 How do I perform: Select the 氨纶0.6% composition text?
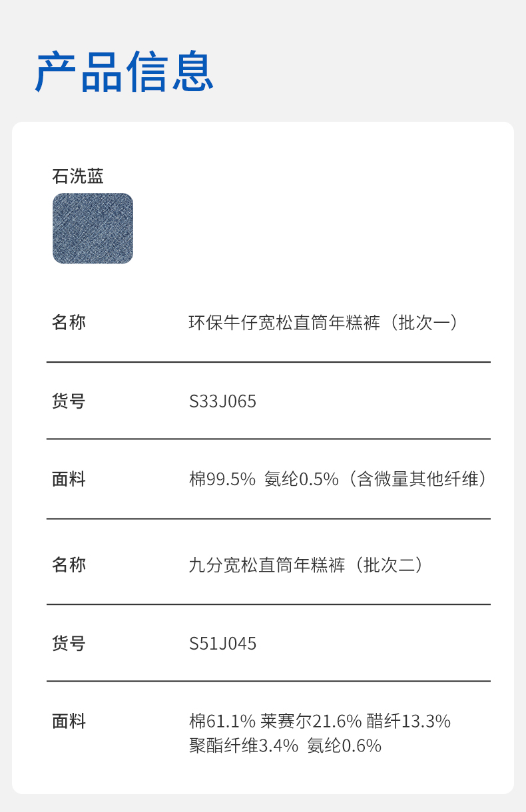[x=344, y=745]
